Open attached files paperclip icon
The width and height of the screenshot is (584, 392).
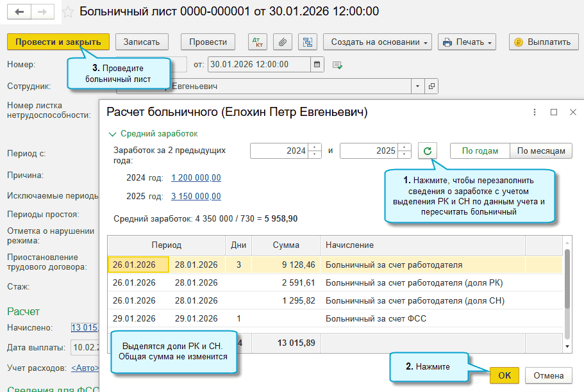coord(282,42)
